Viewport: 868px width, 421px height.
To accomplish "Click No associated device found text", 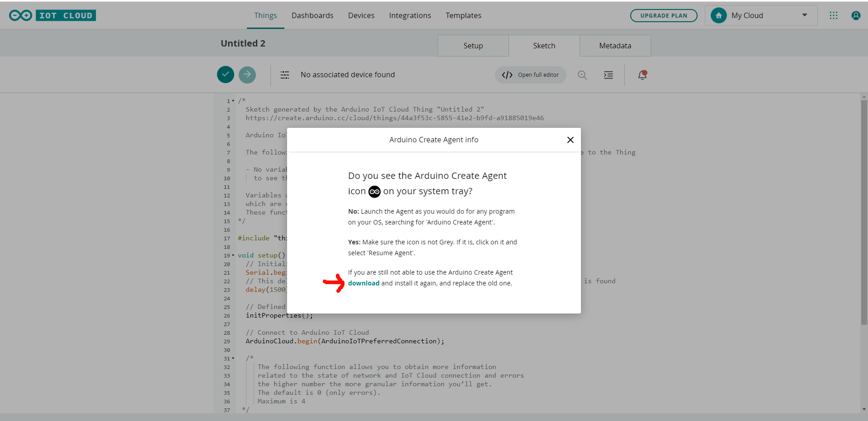I will pos(348,75).
